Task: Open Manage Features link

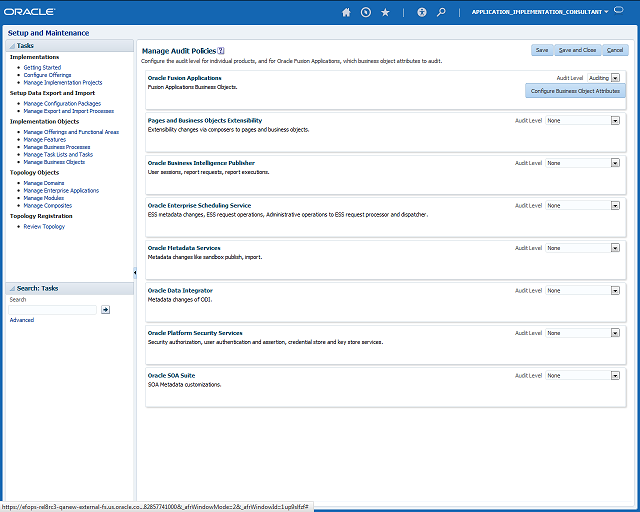Action: [x=44, y=140]
